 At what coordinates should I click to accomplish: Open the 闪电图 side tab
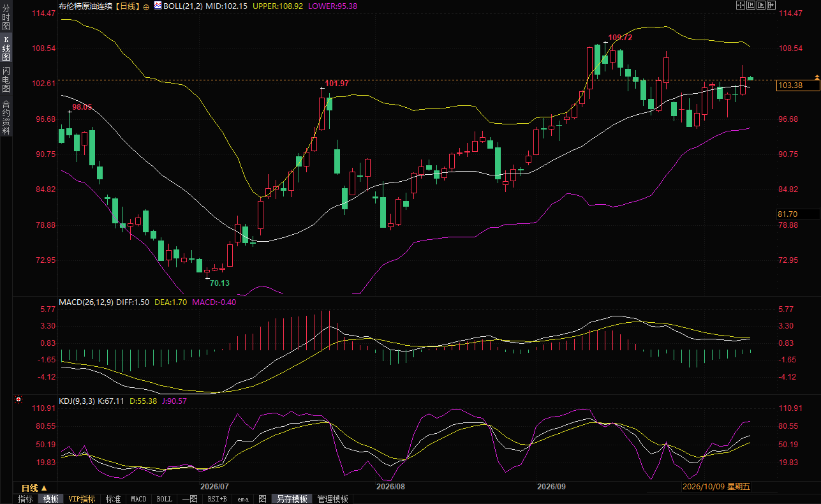tap(6, 79)
